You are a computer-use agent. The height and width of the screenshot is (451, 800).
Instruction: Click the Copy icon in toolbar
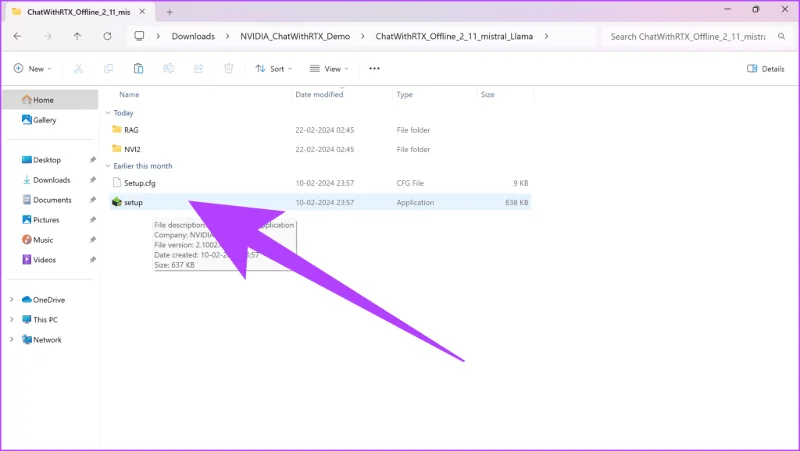pos(108,68)
